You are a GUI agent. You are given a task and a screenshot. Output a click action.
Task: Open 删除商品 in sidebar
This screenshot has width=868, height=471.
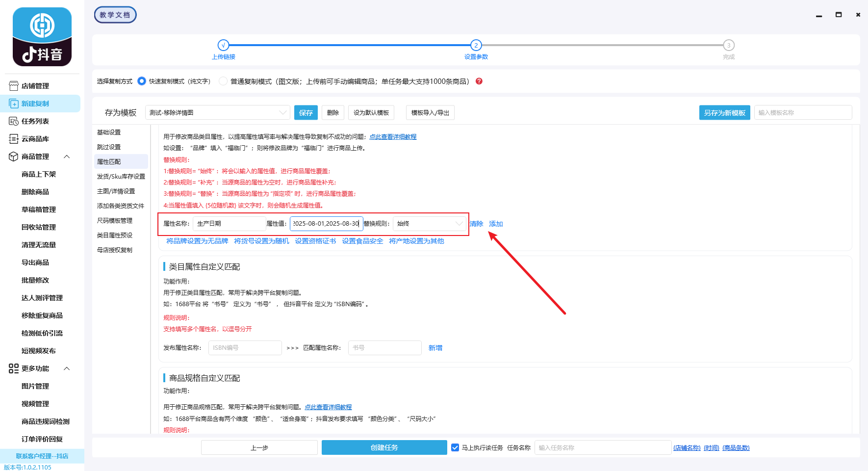tap(35, 192)
